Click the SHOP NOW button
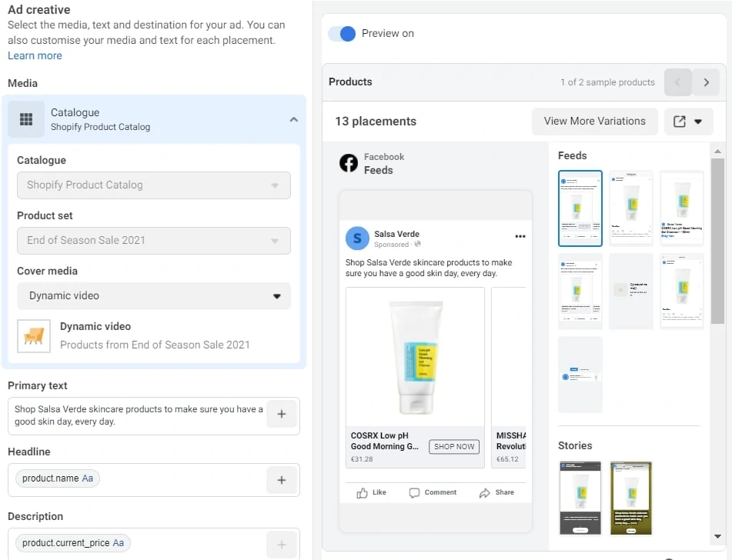 454,447
